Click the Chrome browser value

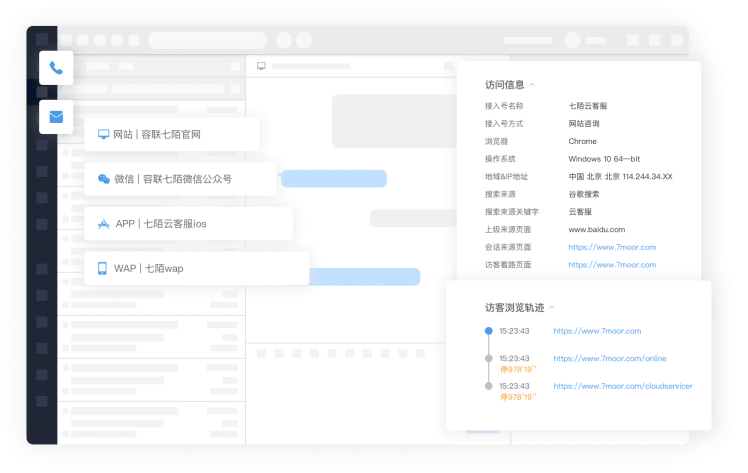click(582, 141)
